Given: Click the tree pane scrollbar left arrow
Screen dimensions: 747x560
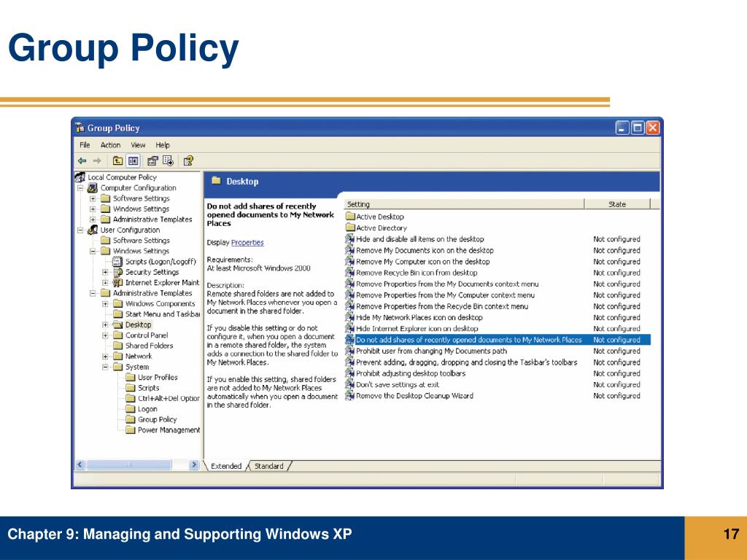Looking at the screenshot, I should point(80,464).
